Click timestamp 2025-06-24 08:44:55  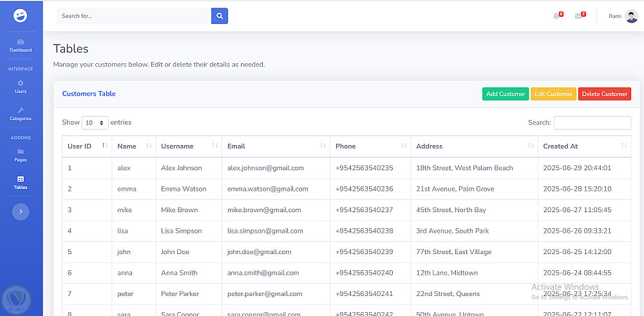click(577, 273)
